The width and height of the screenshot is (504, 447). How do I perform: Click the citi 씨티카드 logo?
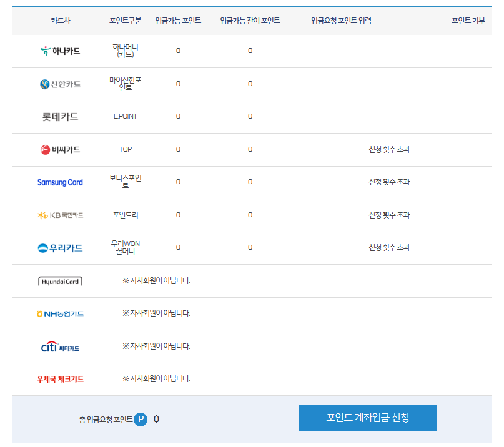60,346
